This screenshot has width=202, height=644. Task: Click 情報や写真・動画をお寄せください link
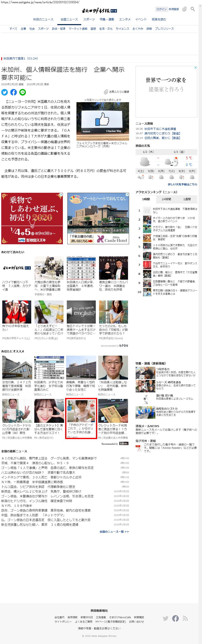[x=99, y=629]
